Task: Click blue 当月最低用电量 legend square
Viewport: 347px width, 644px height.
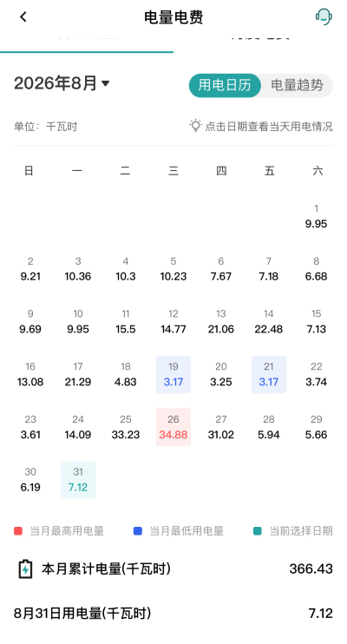Action: click(138, 531)
